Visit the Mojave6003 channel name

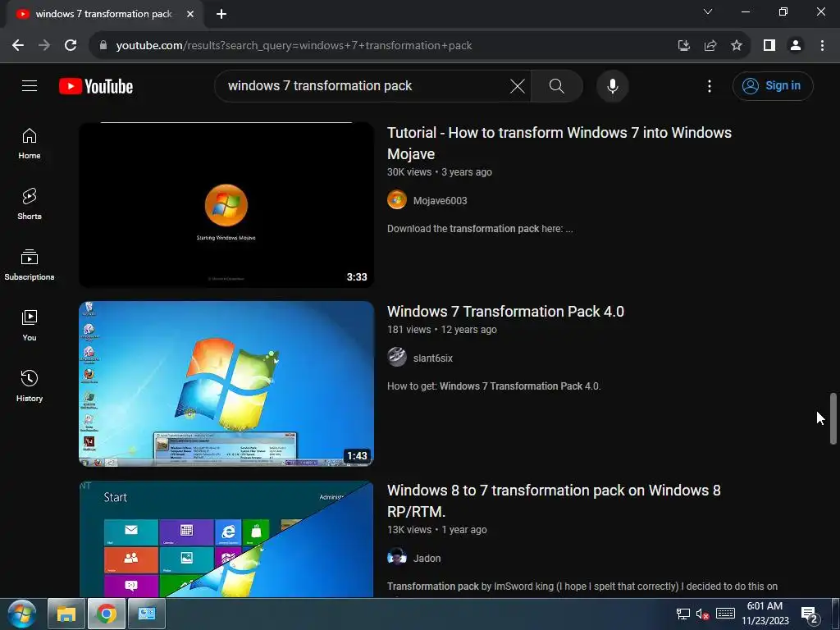point(440,200)
